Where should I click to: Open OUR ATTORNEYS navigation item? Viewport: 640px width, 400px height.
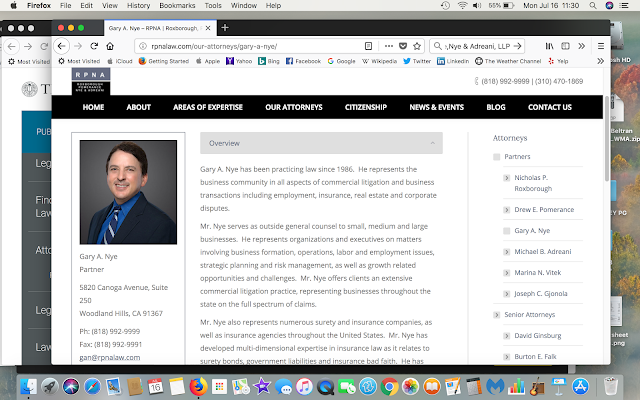point(294,107)
